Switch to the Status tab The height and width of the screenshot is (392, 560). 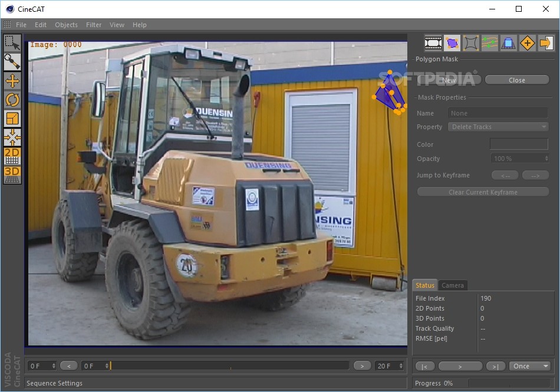[x=424, y=285]
